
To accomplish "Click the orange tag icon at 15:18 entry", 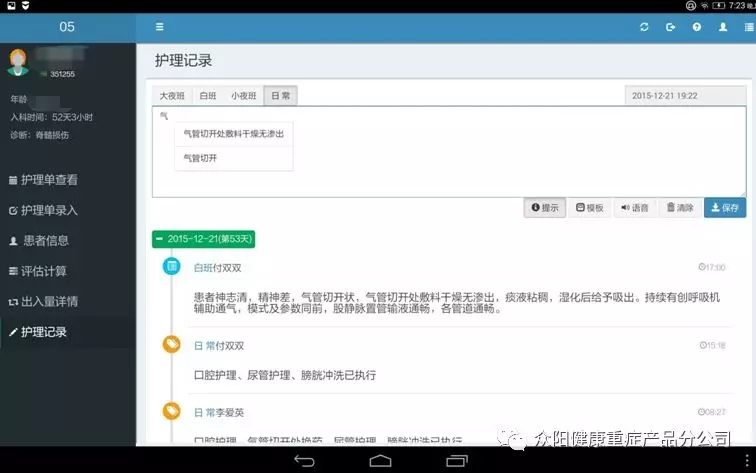I will coord(172,344).
